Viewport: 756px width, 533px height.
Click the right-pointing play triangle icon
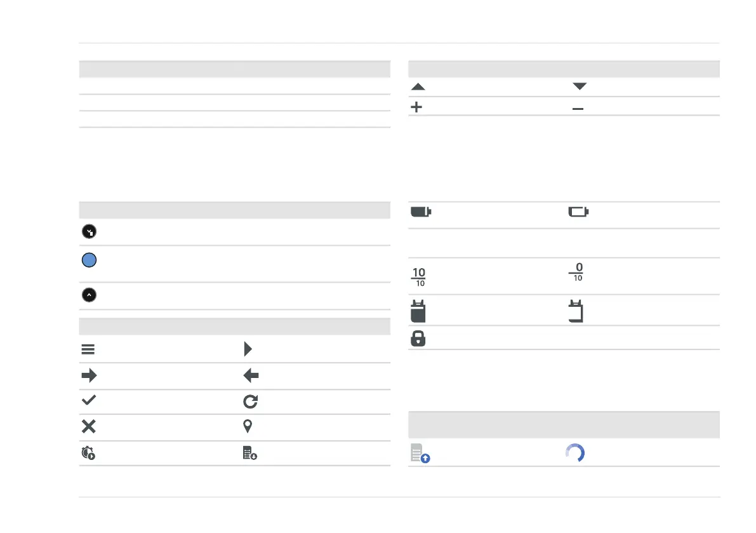[248, 349]
